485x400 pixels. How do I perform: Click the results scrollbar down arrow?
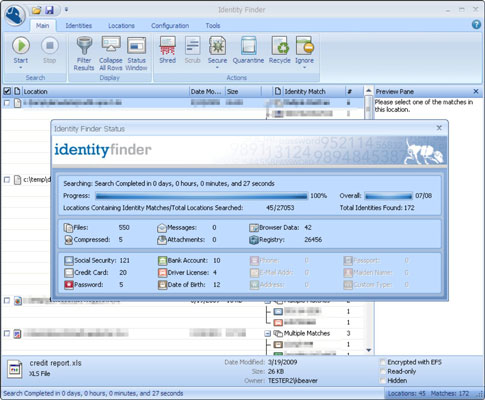pos(368,350)
